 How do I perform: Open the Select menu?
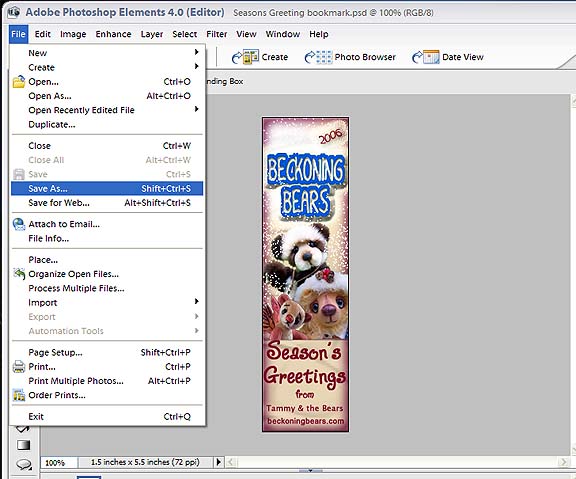[x=184, y=34]
